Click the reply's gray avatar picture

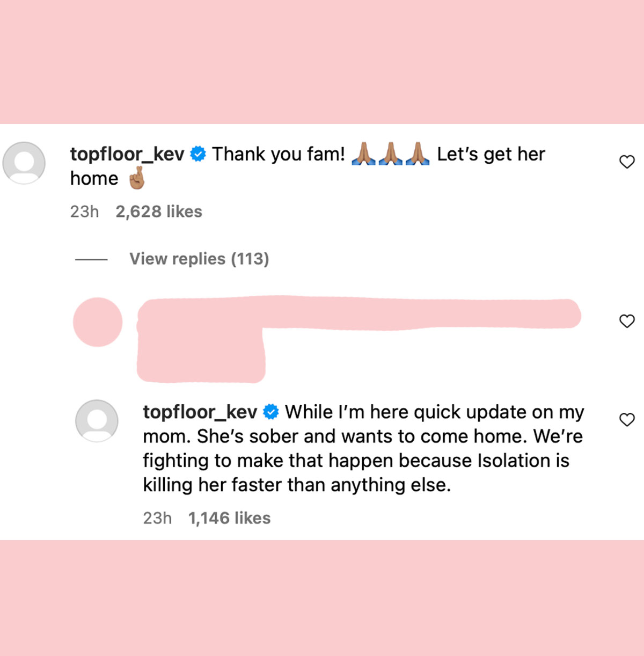97,421
